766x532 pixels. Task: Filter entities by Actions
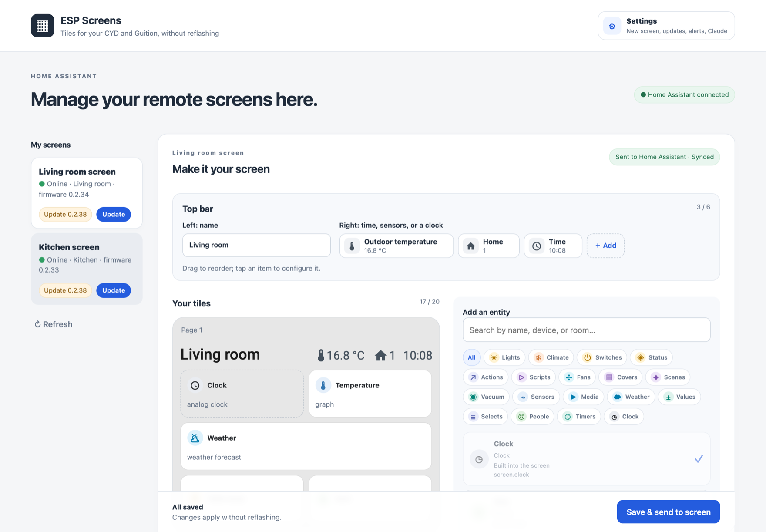(486, 377)
